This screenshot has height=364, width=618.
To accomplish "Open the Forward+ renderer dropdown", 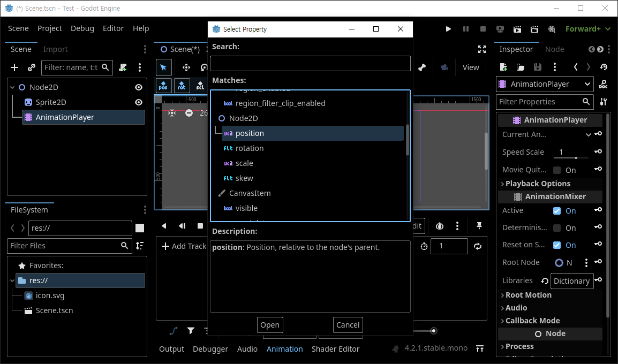I will pyautogui.click(x=587, y=29).
